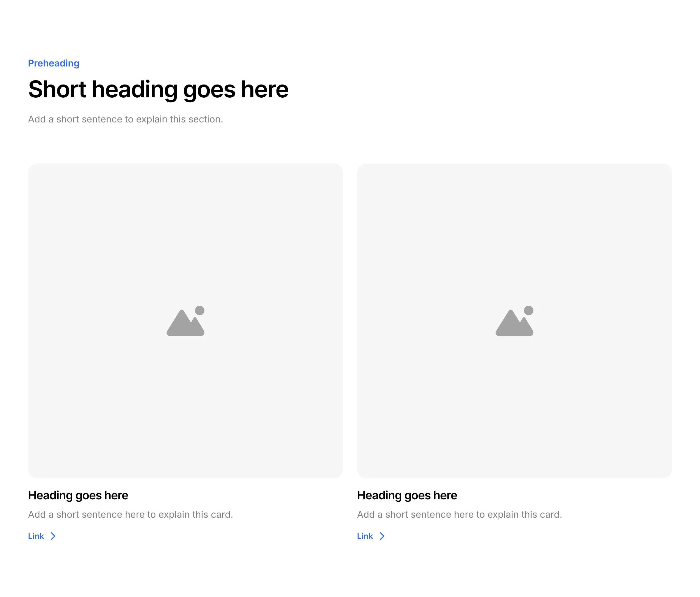Follow the Link under the left card
Viewport: 700px width, 597px height.
36,536
